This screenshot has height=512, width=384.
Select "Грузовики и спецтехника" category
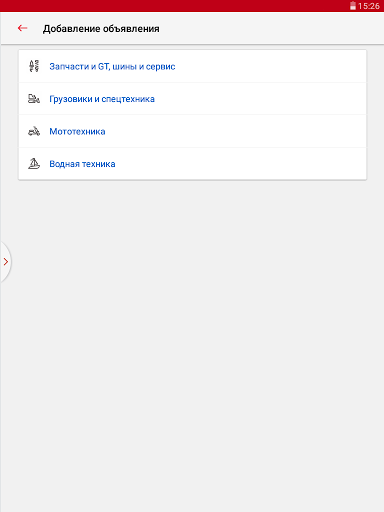[102, 99]
